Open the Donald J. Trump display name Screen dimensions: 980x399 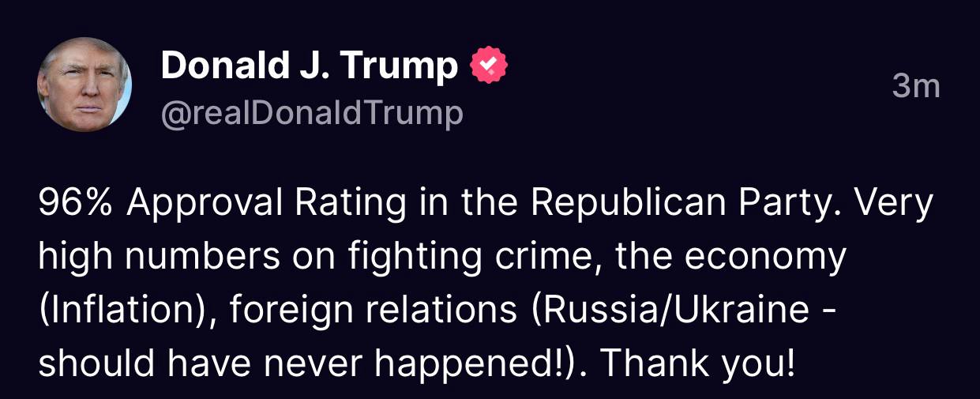tap(309, 66)
